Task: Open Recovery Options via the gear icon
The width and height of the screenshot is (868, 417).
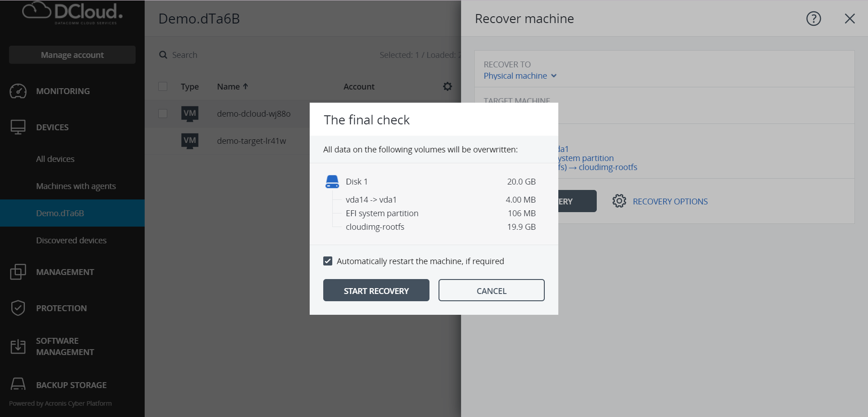Action: coord(619,201)
